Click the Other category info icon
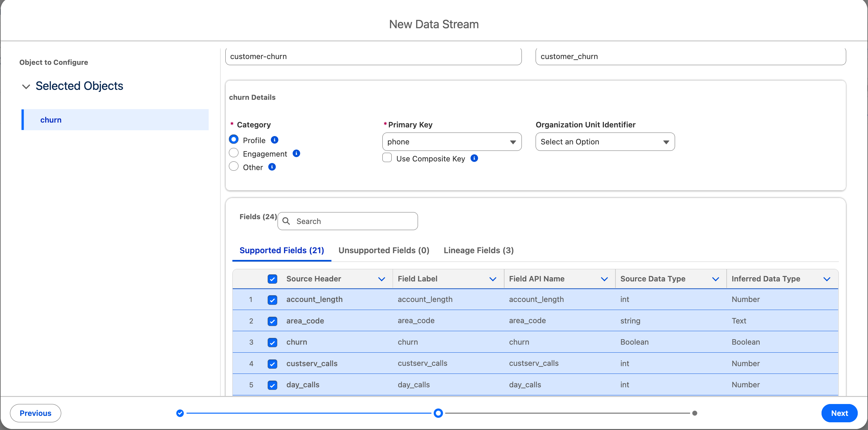The image size is (868, 430). (272, 167)
